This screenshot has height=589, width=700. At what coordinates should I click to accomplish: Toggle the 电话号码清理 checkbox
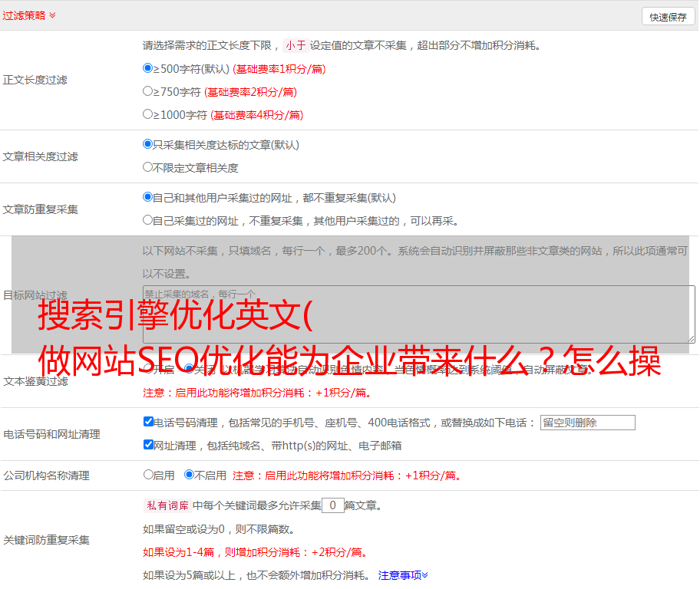click(x=148, y=422)
